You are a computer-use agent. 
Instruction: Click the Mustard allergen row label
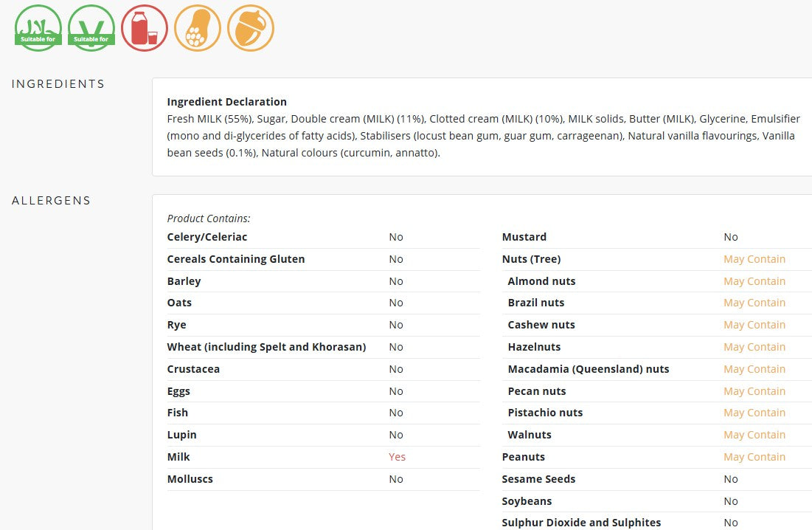524,237
